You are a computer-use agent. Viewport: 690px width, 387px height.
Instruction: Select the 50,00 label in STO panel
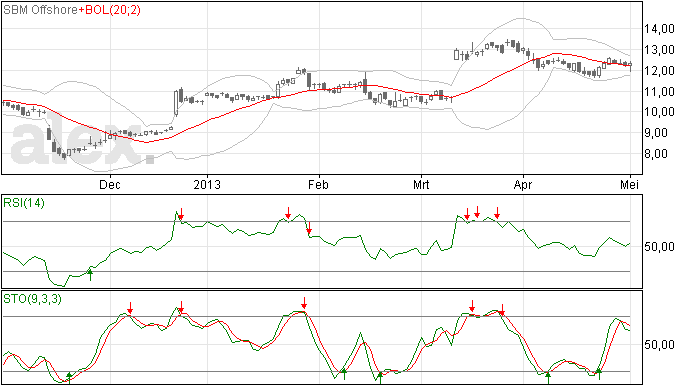(x=660, y=345)
